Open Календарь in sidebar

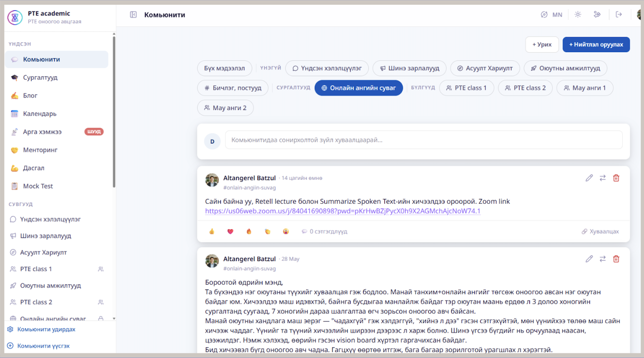(x=57, y=113)
